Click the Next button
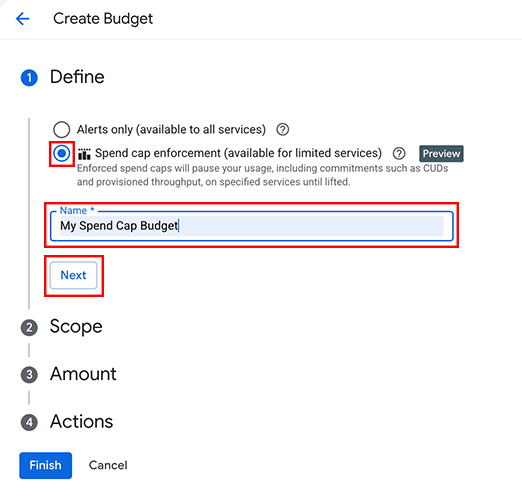Image resolution: width=522 pixels, height=497 pixels. click(x=74, y=275)
